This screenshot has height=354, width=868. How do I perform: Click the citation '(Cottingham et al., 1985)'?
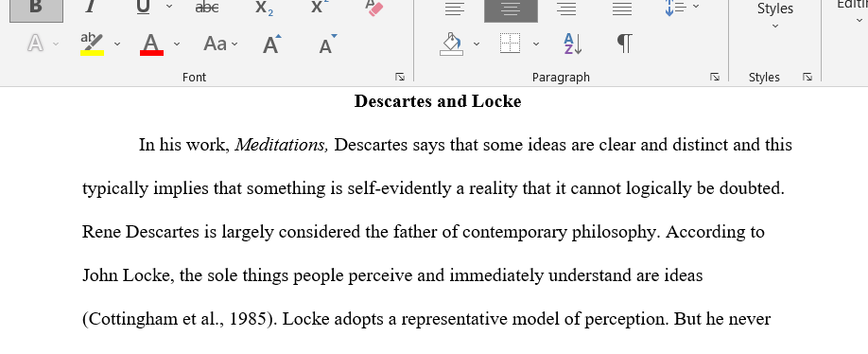[x=179, y=319]
